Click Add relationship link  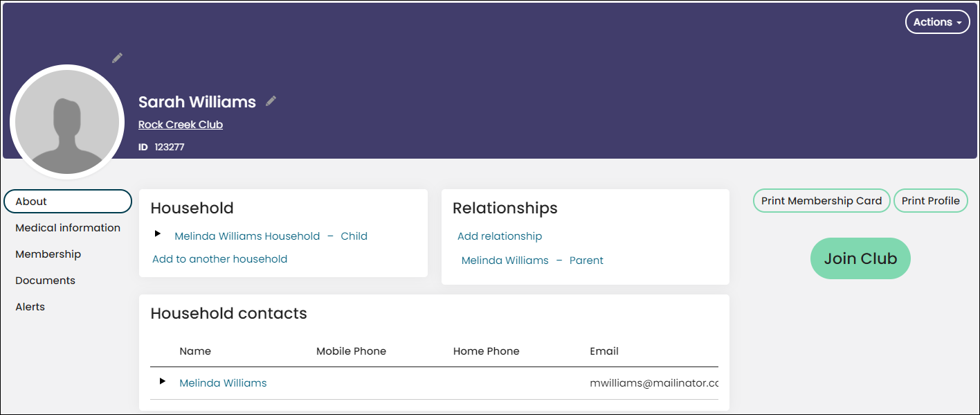[500, 236]
